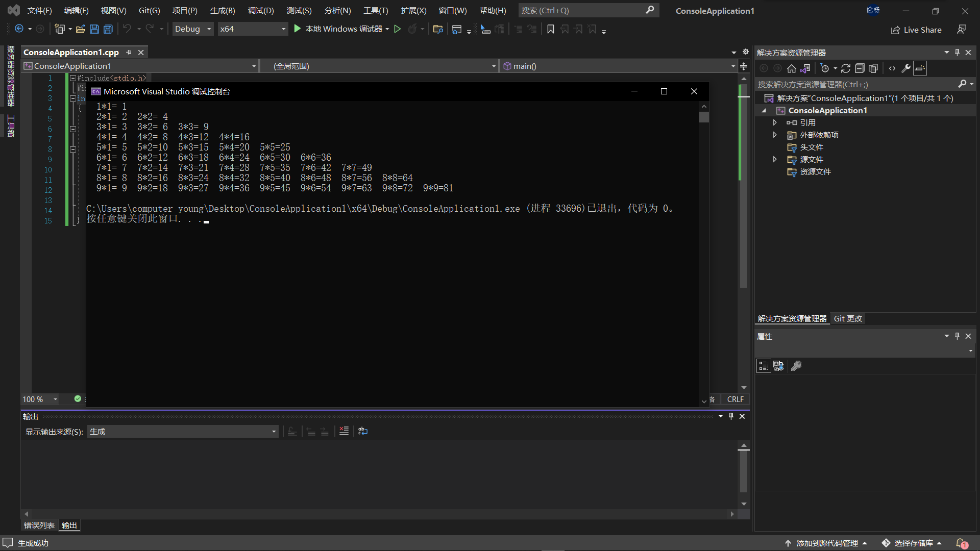Expand the 源文件 folder node
The image size is (980, 551).
tap(775, 159)
